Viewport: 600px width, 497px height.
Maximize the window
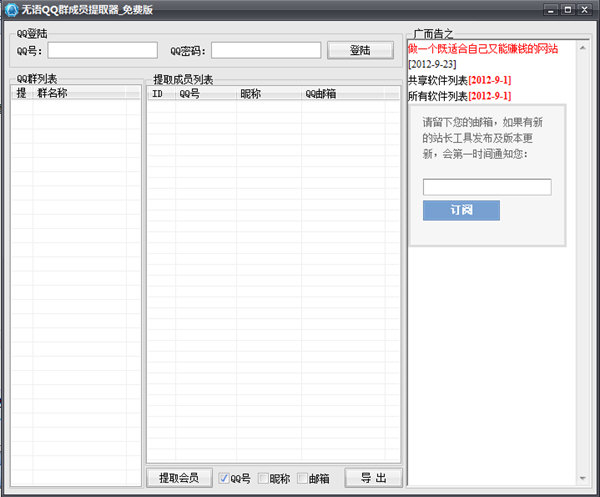tap(568, 10)
